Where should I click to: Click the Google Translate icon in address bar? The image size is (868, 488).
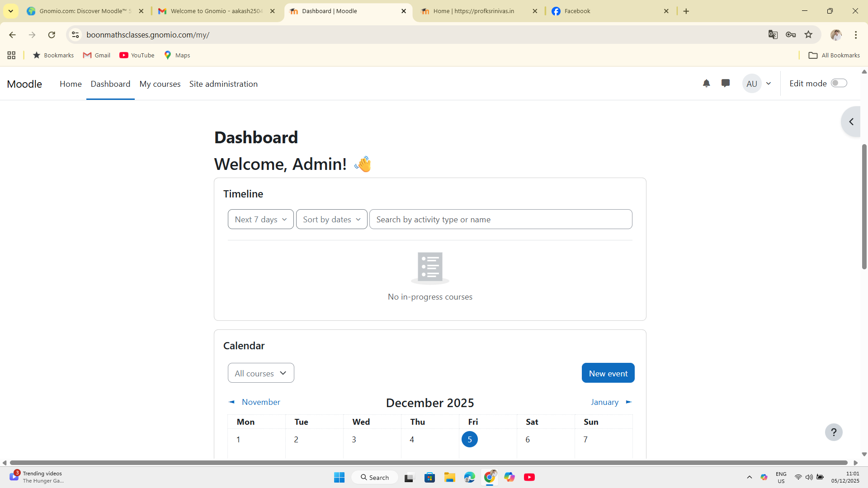[773, 35]
